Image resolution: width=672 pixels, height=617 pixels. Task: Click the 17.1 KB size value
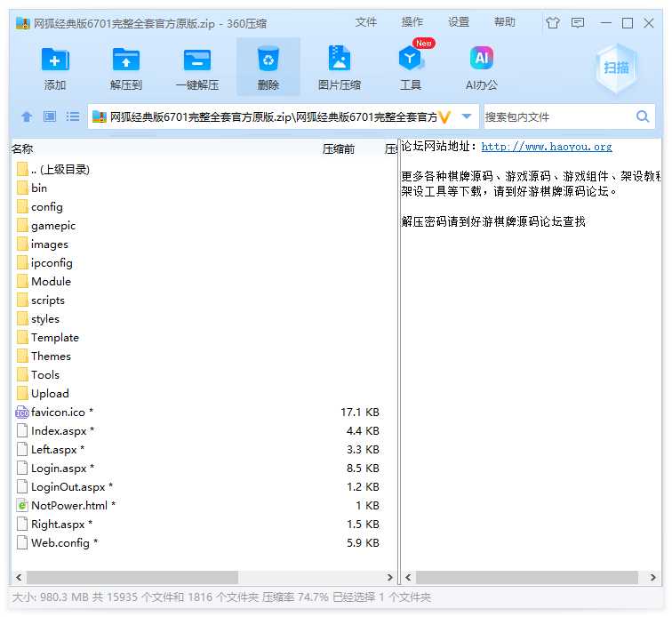(x=360, y=412)
